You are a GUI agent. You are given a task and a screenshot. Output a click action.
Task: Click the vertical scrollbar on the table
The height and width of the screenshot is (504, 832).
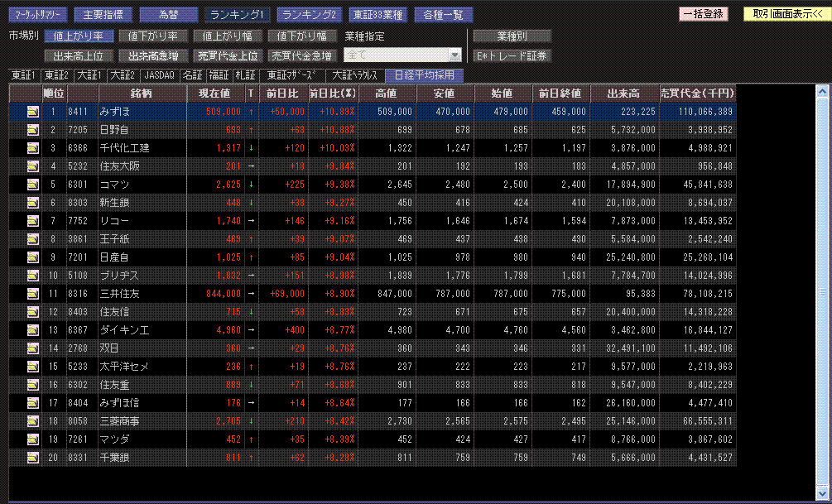pyautogui.click(x=823, y=291)
